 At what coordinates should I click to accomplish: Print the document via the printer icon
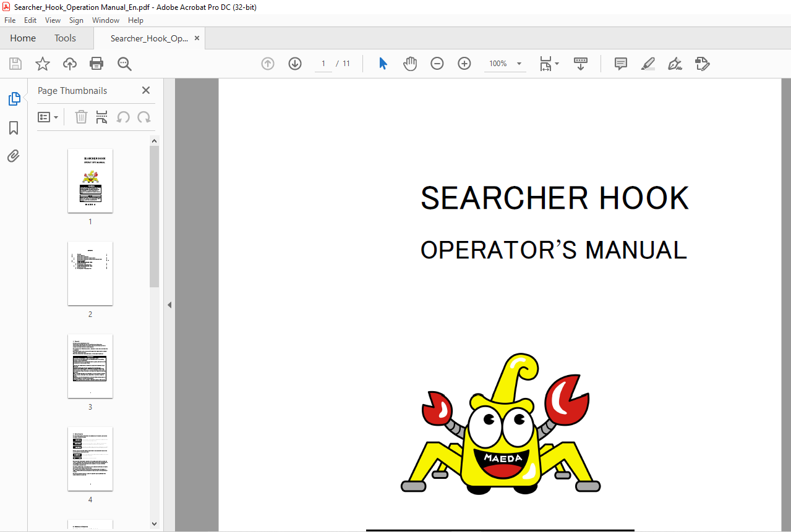pyautogui.click(x=96, y=64)
